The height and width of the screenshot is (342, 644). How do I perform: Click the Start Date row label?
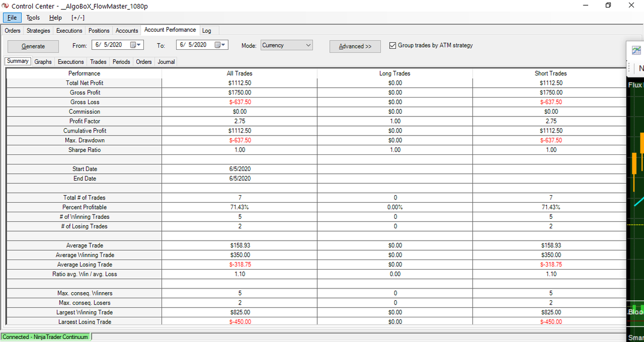point(85,169)
